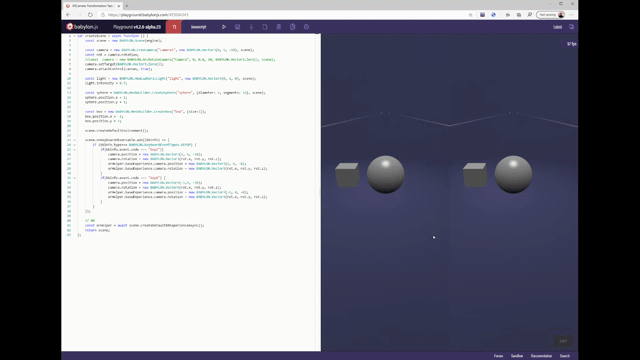Click the Download icon in toolbar
The image size is (640, 360).
(x=251, y=27)
